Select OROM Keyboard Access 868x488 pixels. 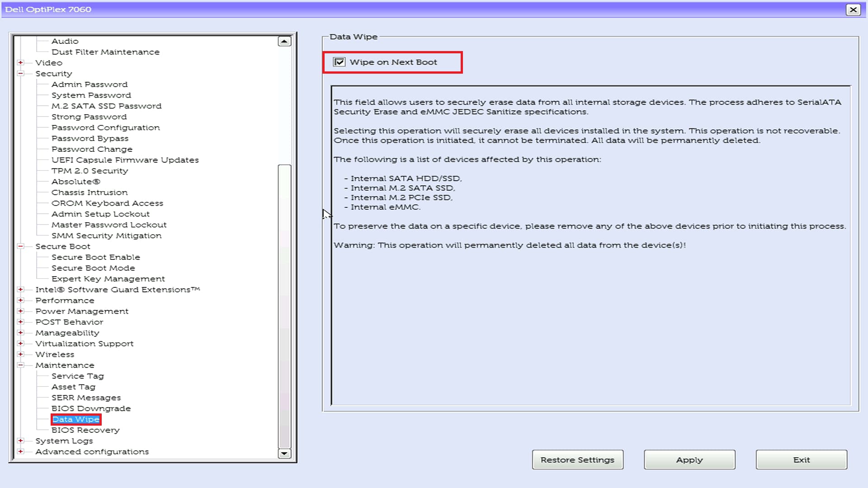[107, 203]
